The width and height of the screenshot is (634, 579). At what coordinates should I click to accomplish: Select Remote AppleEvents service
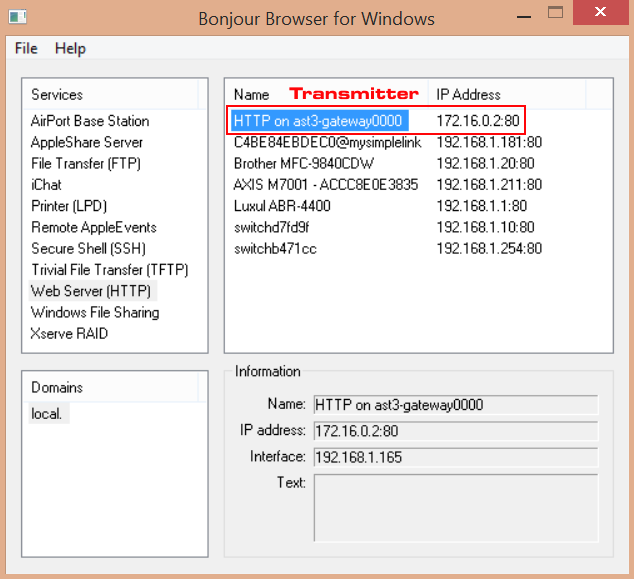tap(94, 227)
